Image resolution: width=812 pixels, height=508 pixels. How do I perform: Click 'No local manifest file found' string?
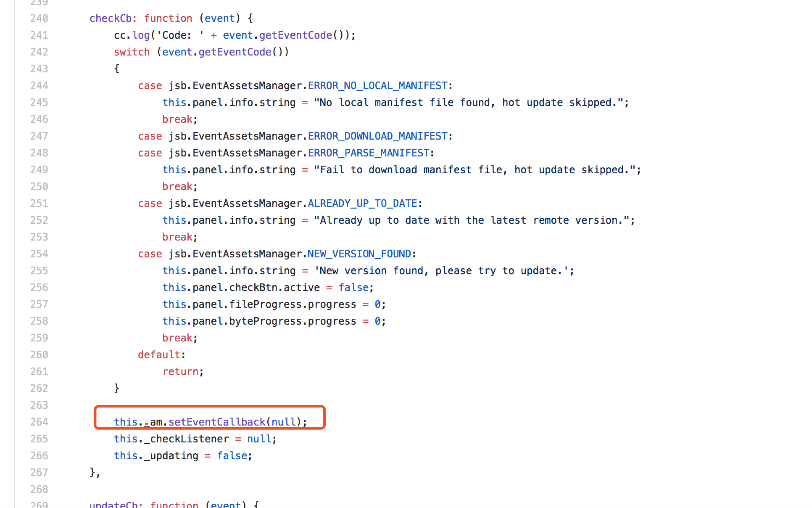point(470,103)
